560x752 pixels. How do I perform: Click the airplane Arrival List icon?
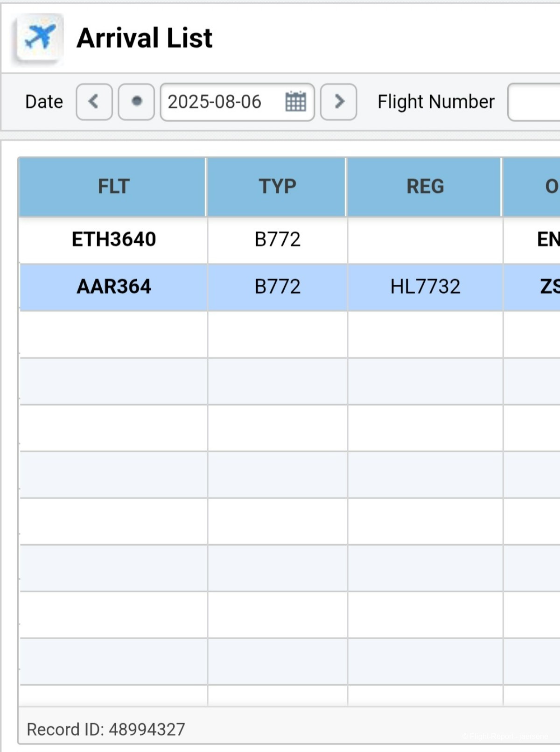pos(39,37)
